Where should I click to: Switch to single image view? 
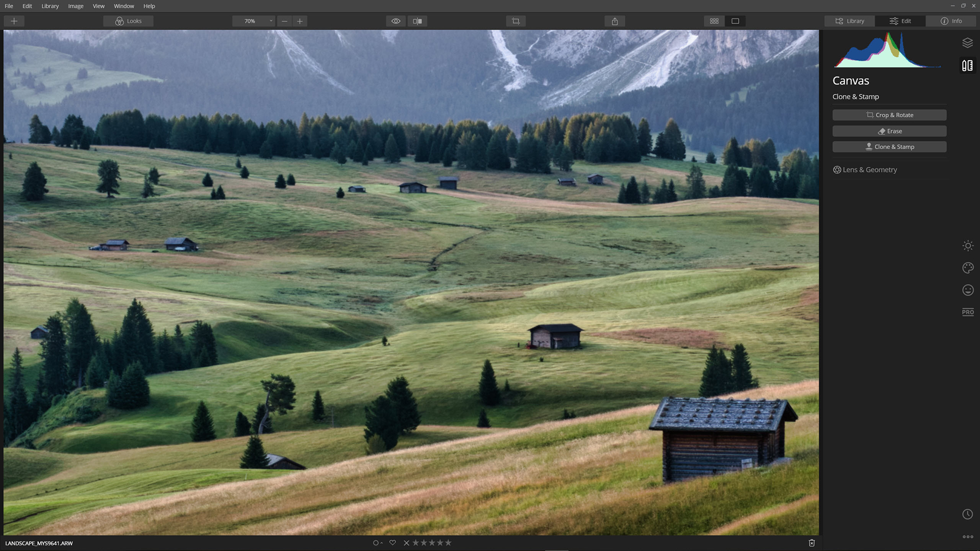coord(736,21)
